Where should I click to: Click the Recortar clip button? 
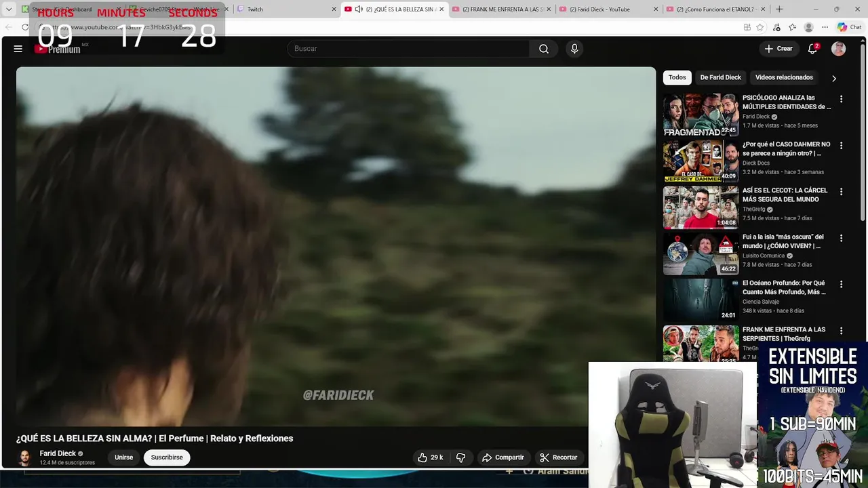coord(559,457)
